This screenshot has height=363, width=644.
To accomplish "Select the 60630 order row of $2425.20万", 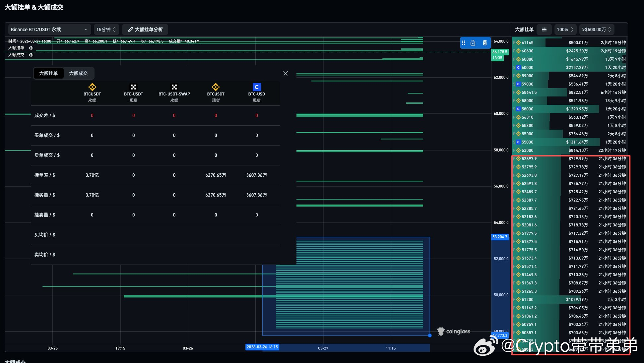I will (569, 51).
